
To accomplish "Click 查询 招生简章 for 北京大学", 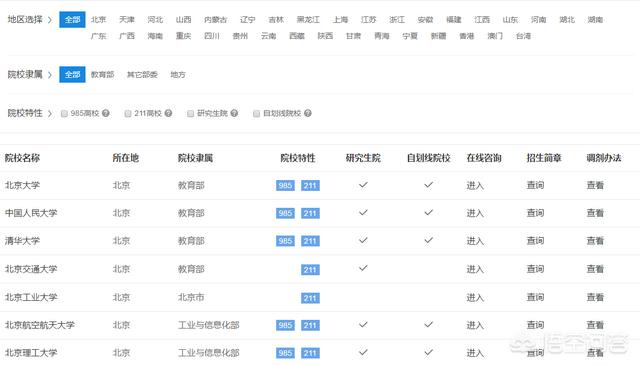I will coord(535,185).
